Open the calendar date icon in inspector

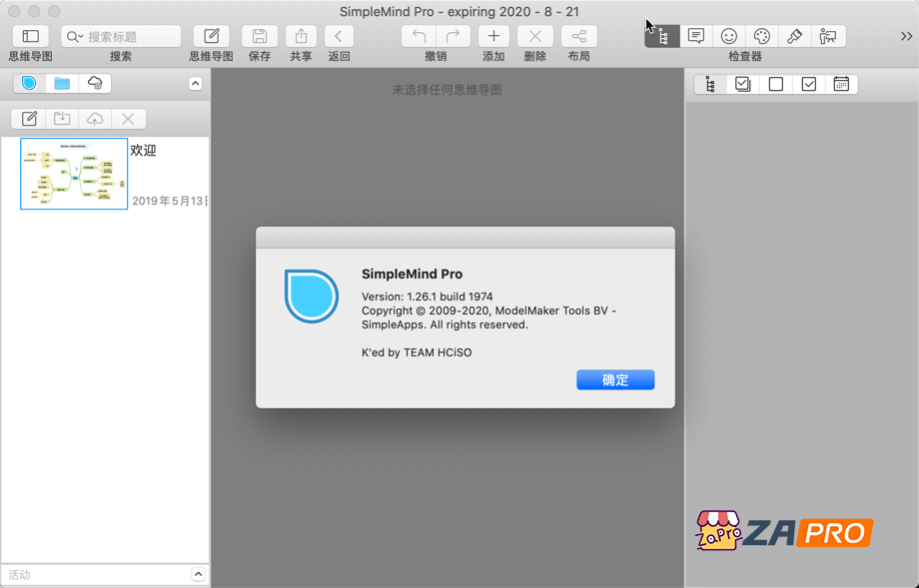tap(841, 85)
